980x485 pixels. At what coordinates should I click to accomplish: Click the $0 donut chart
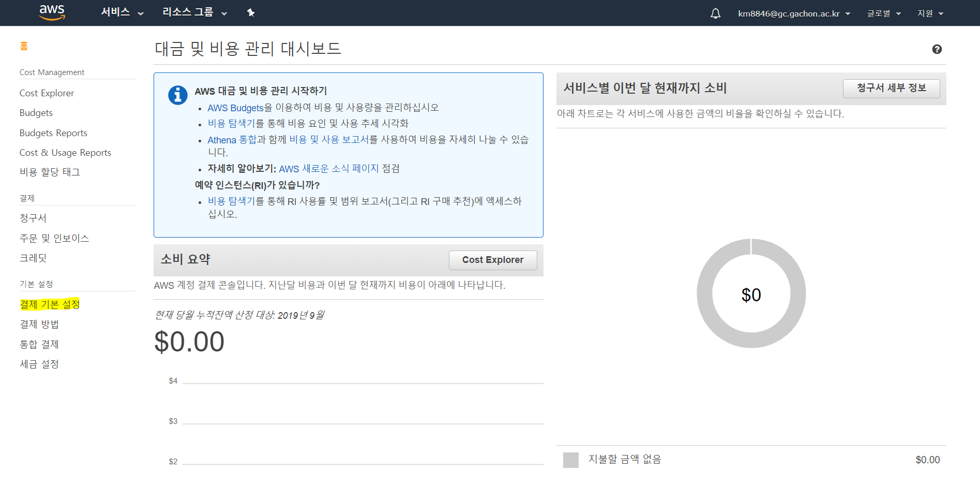coord(751,293)
